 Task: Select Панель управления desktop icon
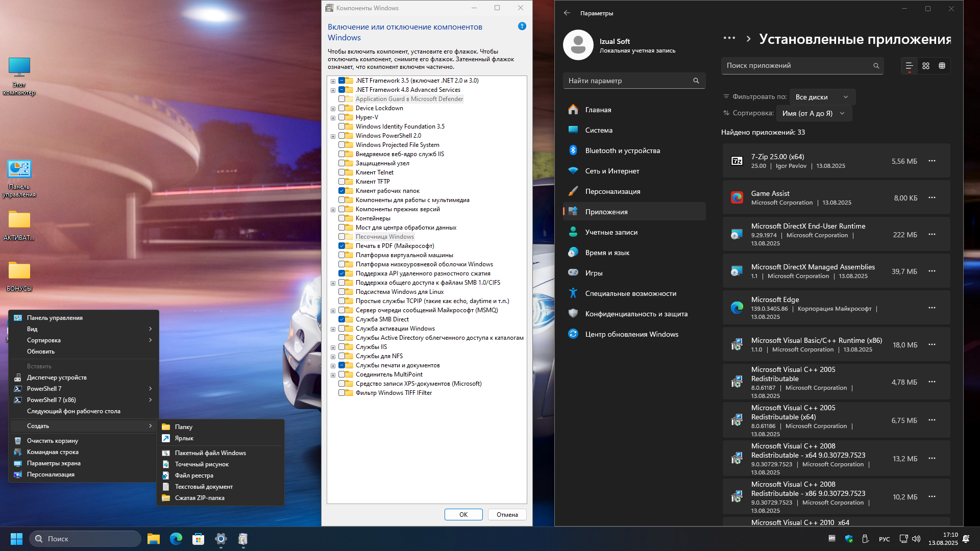[19, 179]
